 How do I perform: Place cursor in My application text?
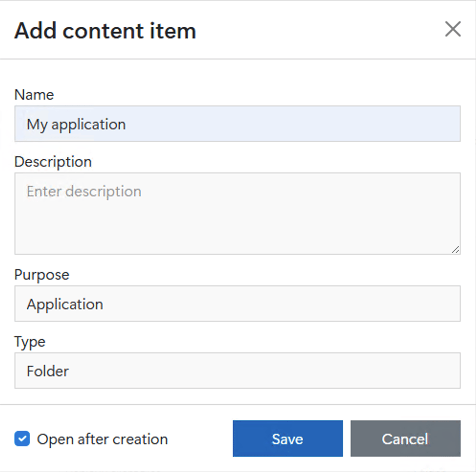click(x=76, y=124)
